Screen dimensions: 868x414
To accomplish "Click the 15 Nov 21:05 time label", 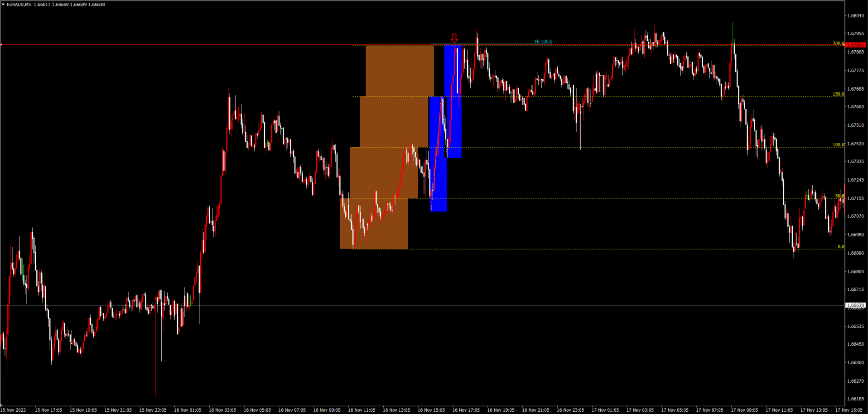I will (x=118, y=410).
